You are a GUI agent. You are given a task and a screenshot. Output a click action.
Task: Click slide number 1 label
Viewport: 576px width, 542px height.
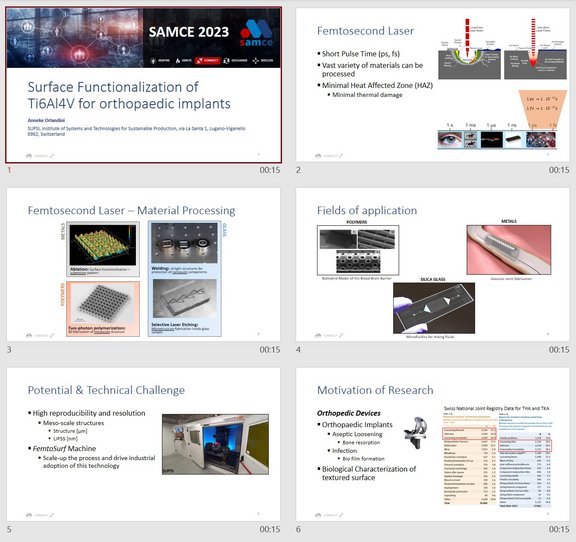point(9,170)
